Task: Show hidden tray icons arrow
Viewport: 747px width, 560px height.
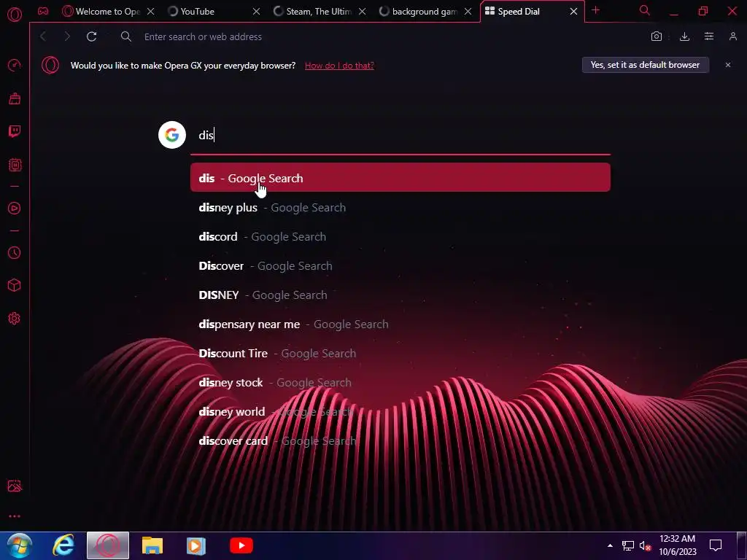Action: [610, 545]
